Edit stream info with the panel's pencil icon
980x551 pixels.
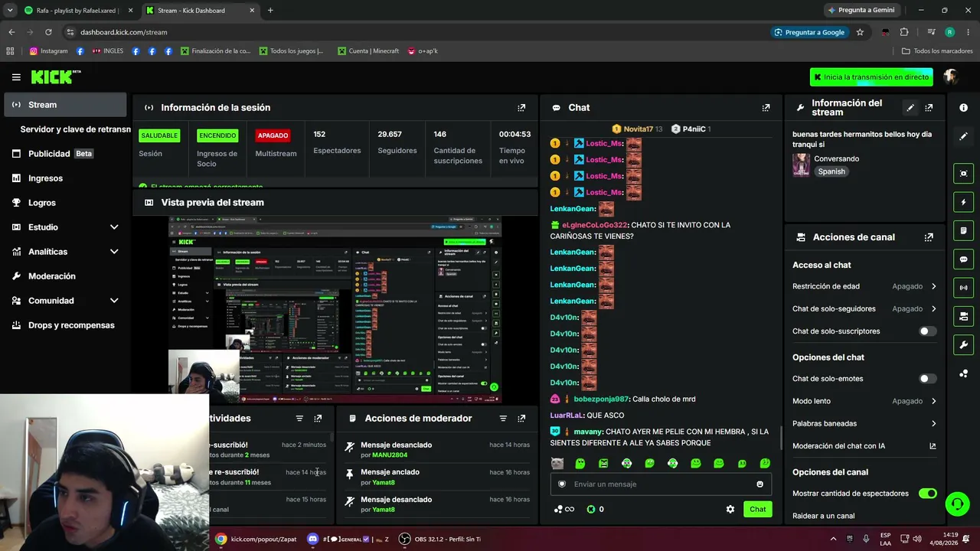pyautogui.click(x=910, y=108)
